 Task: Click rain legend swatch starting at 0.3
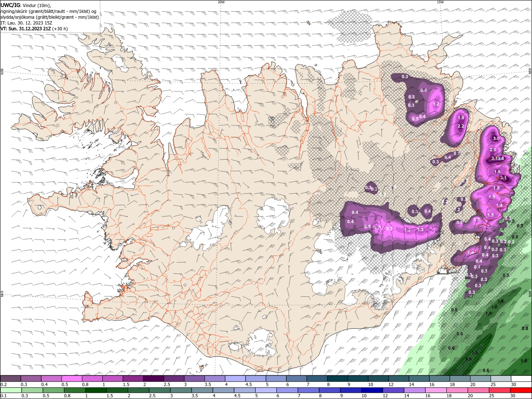coord(32,390)
